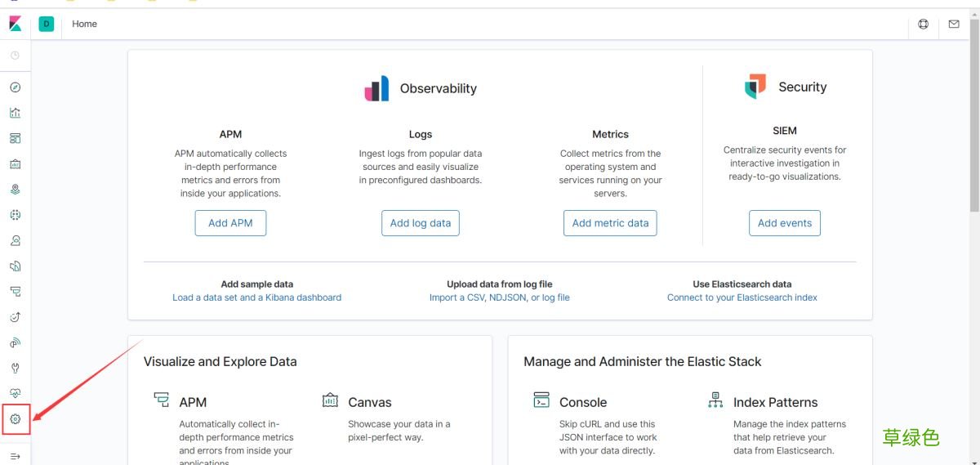
Task: Click the Logs heading text
Action: [421, 134]
